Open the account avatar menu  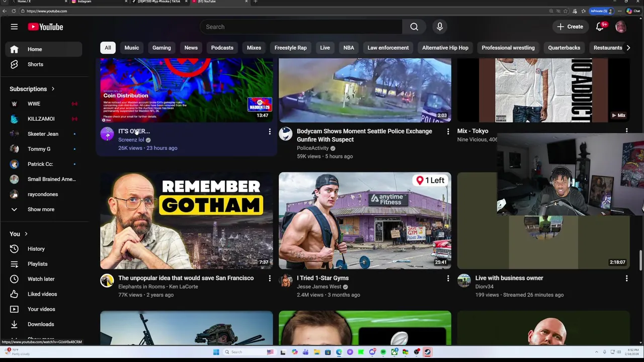tap(621, 27)
